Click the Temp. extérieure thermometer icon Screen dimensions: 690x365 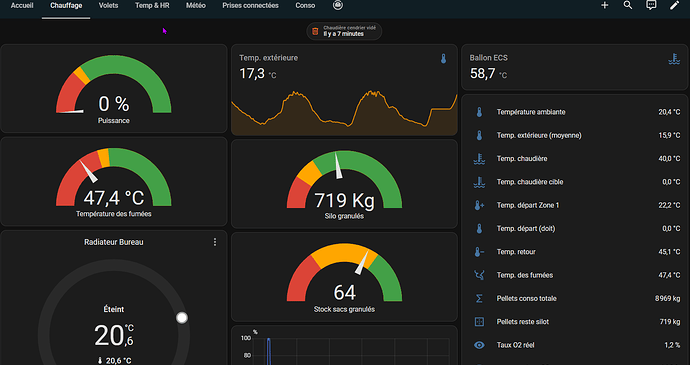pos(444,59)
